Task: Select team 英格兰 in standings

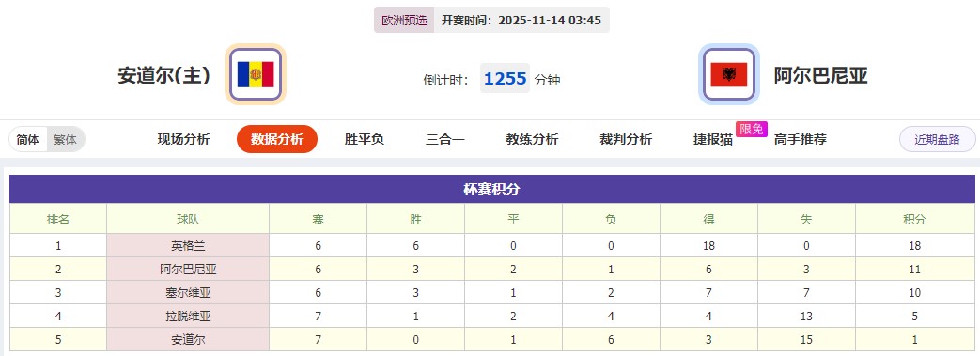Action: pyautogui.click(x=188, y=245)
